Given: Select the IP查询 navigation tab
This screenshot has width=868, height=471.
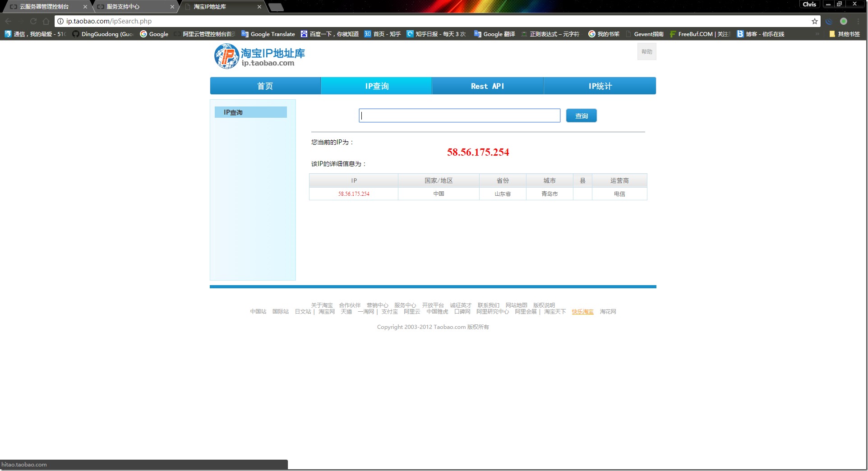Looking at the screenshot, I should pos(377,86).
